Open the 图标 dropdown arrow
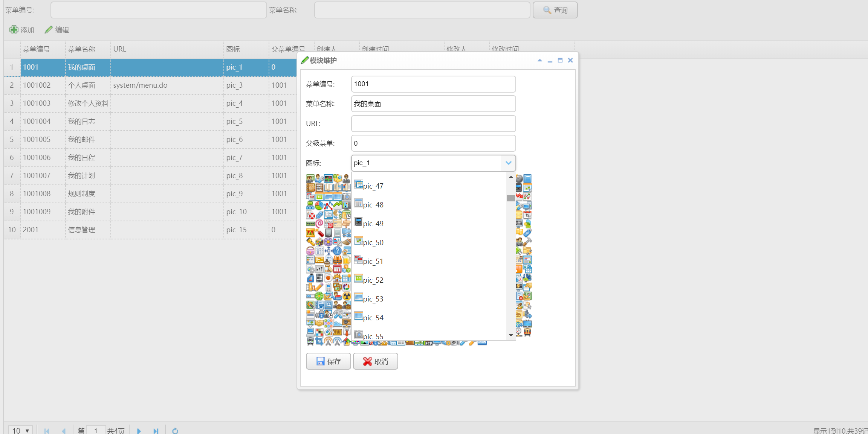 point(509,163)
